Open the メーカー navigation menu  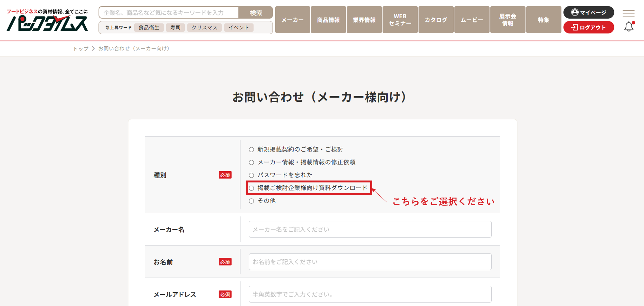[x=292, y=20]
